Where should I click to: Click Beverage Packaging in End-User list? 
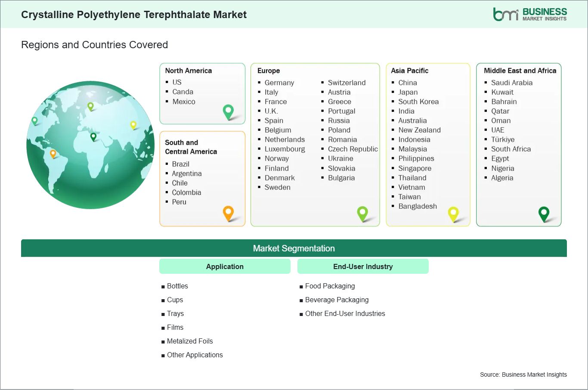(337, 300)
